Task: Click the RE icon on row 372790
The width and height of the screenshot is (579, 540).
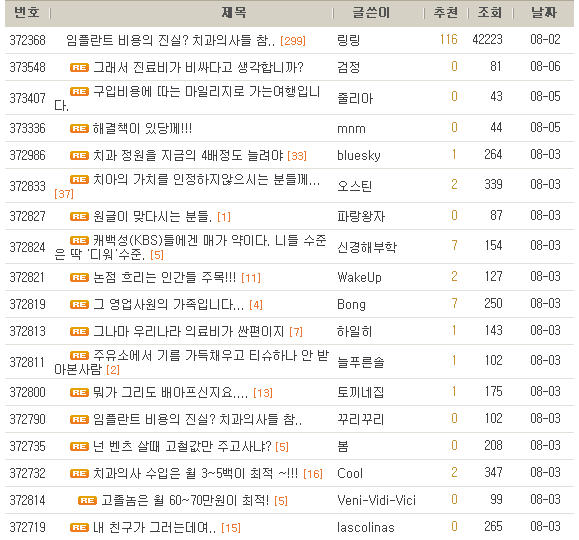Action: [79, 419]
